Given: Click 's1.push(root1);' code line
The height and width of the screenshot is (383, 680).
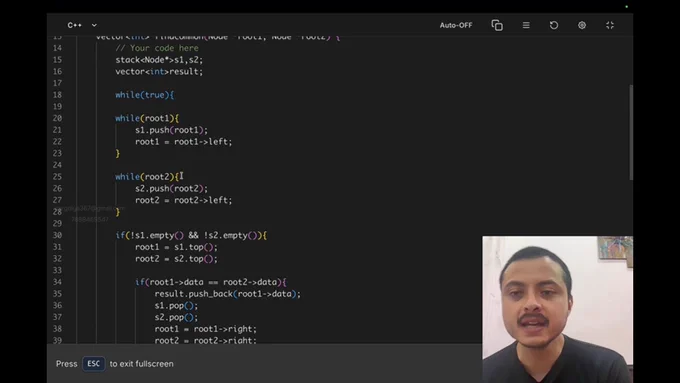Looking at the screenshot, I should 171,130.
